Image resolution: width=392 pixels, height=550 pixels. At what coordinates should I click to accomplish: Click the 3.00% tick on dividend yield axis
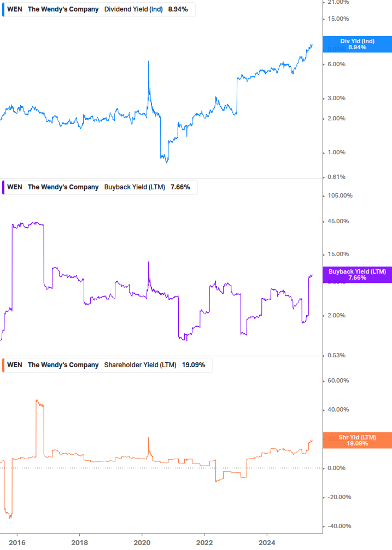(336, 98)
